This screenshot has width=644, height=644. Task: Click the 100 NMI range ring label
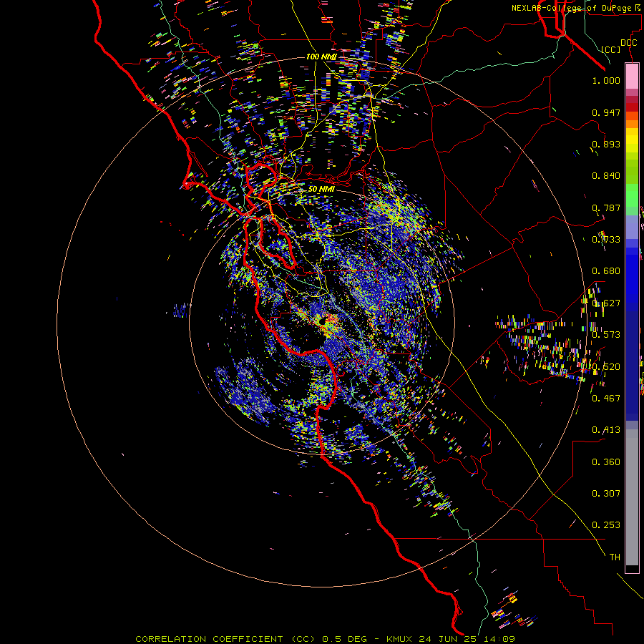[x=321, y=57]
